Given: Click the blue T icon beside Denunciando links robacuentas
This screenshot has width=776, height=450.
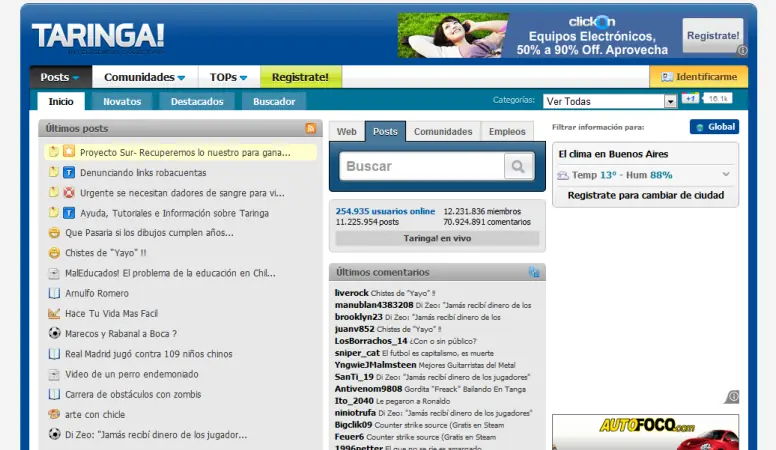Looking at the screenshot, I should click(69, 172).
